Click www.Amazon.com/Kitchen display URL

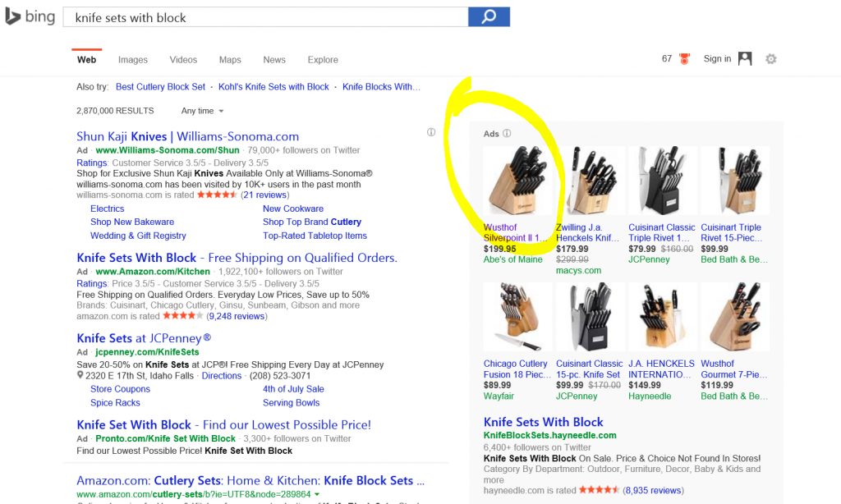click(x=153, y=272)
